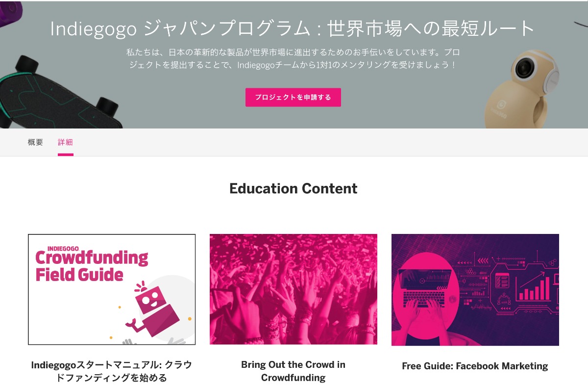Click the Education Content heading
This screenshot has height=385, width=588.
[294, 188]
